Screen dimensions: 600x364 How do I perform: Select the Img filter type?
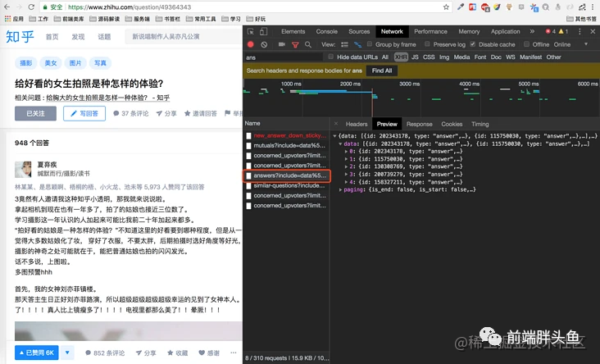444,57
